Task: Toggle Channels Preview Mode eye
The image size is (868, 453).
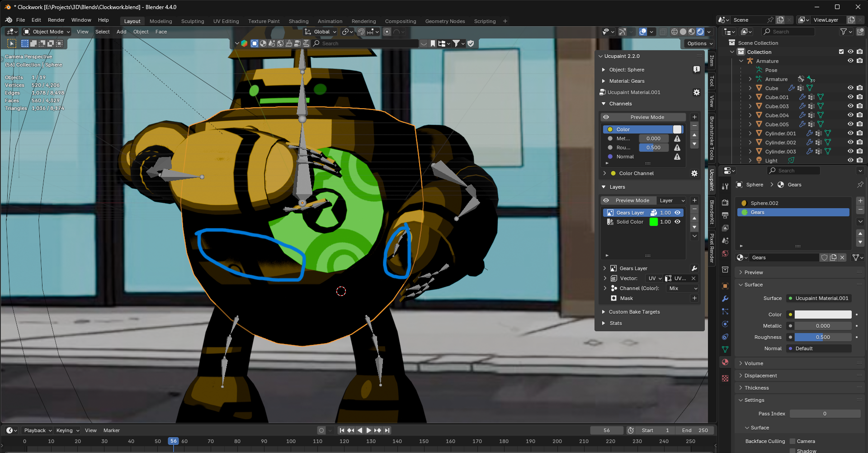Action: [606, 117]
